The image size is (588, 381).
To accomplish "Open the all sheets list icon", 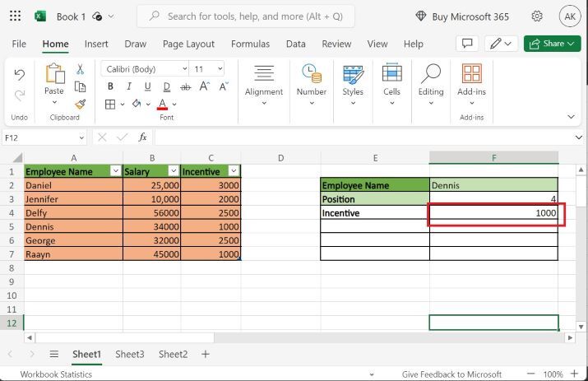I will [54, 354].
